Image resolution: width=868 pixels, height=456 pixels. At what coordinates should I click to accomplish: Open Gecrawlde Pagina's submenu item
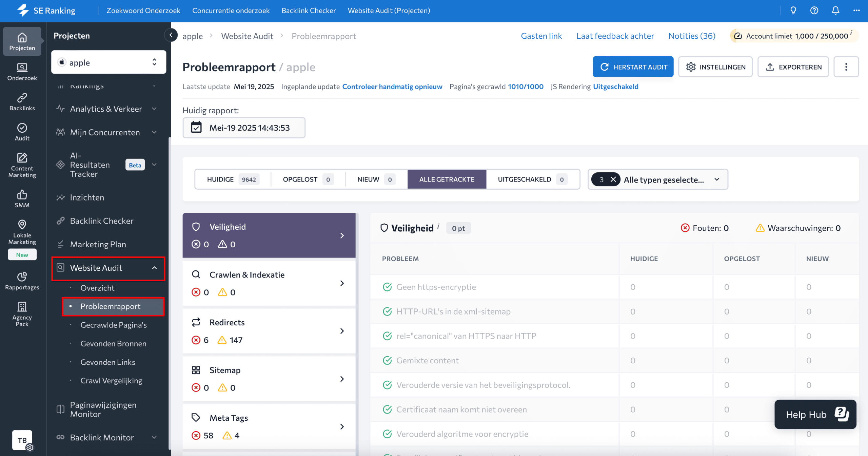point(114,325)
